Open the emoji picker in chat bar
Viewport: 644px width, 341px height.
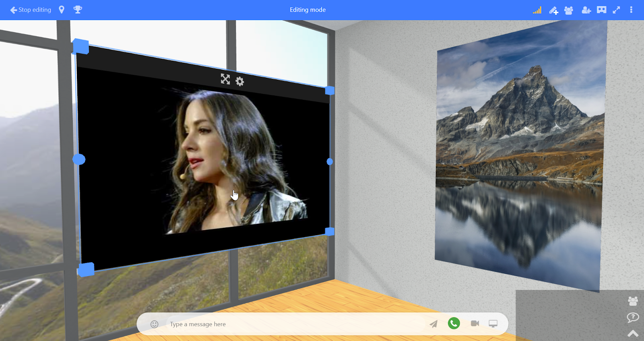pos(155,324)
